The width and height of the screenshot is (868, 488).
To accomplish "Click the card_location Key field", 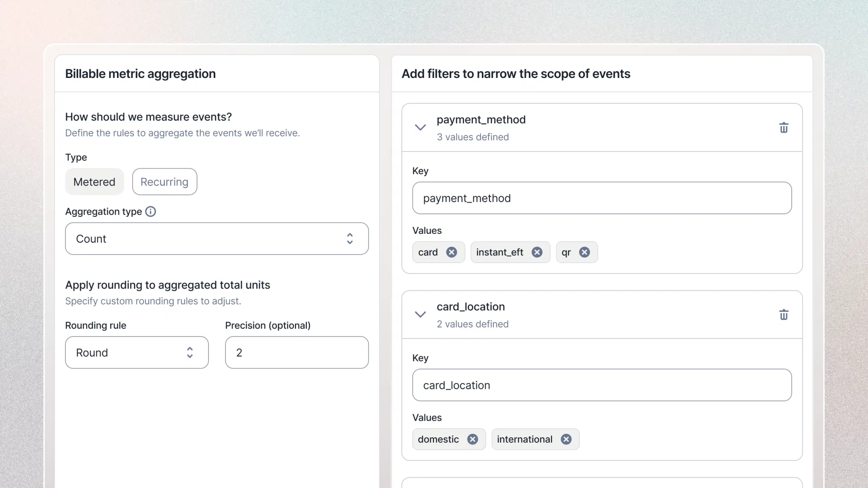I will (x=602, y=385).
